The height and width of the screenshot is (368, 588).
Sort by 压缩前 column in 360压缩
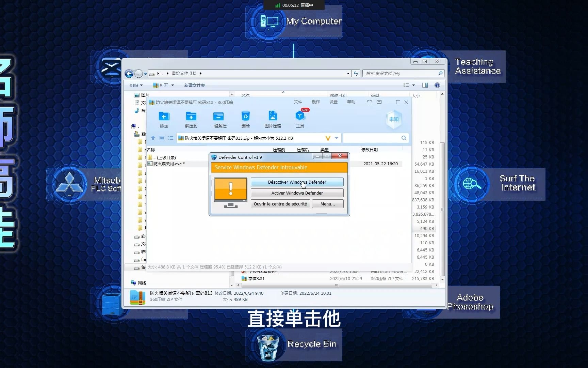[x=279, y=150]
